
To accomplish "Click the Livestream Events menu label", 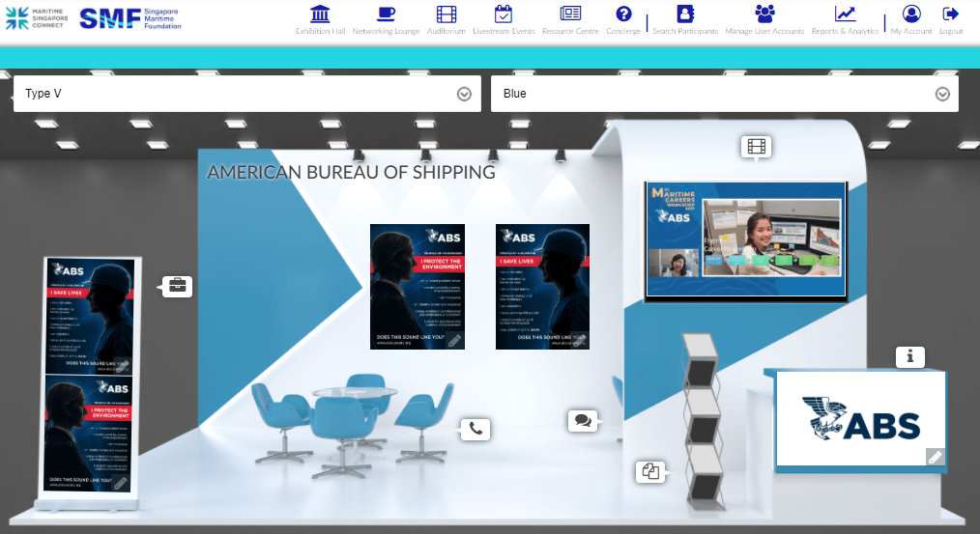I will 504,31.
